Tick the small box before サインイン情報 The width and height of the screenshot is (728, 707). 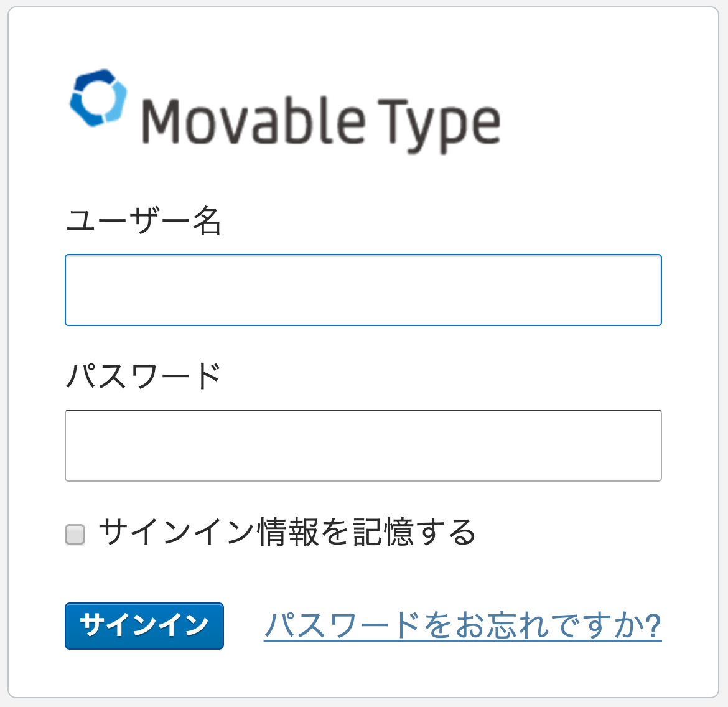pyautogui.click(x=75, y=535)
